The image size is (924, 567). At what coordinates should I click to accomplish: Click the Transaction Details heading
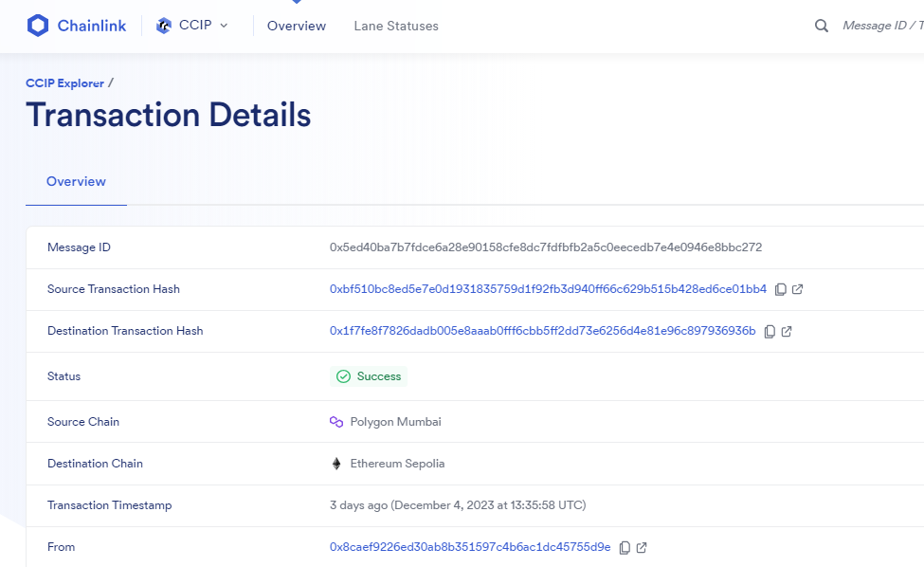pos(169,115)
